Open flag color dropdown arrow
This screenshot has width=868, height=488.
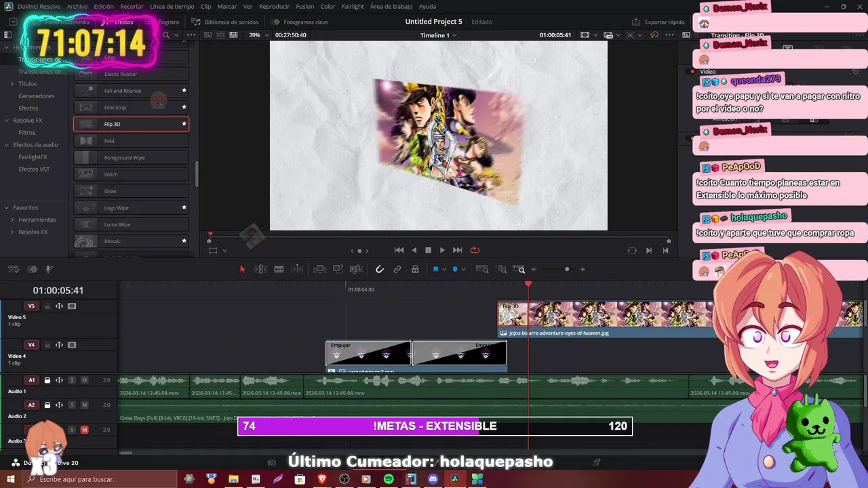click(444, 269)
